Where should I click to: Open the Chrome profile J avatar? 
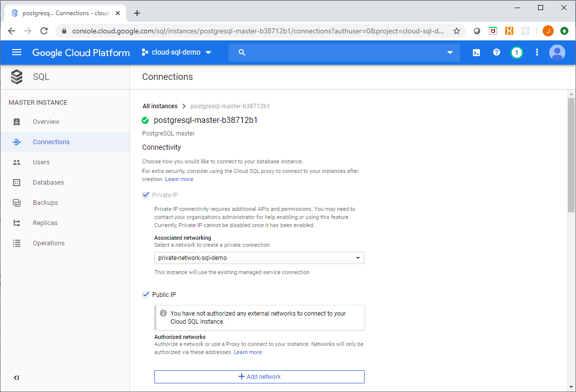click(x=548, y=31)
